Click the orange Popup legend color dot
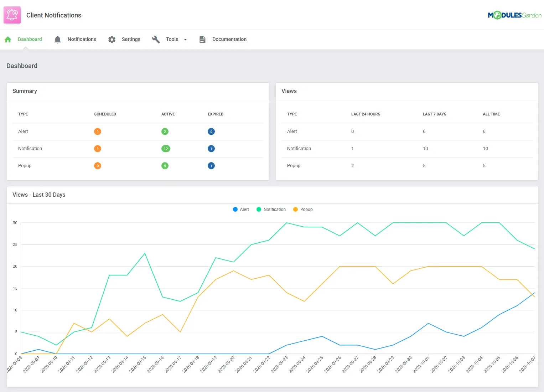Screen dimensions: 544x392 pyautogui.click(x=295, y=210)
